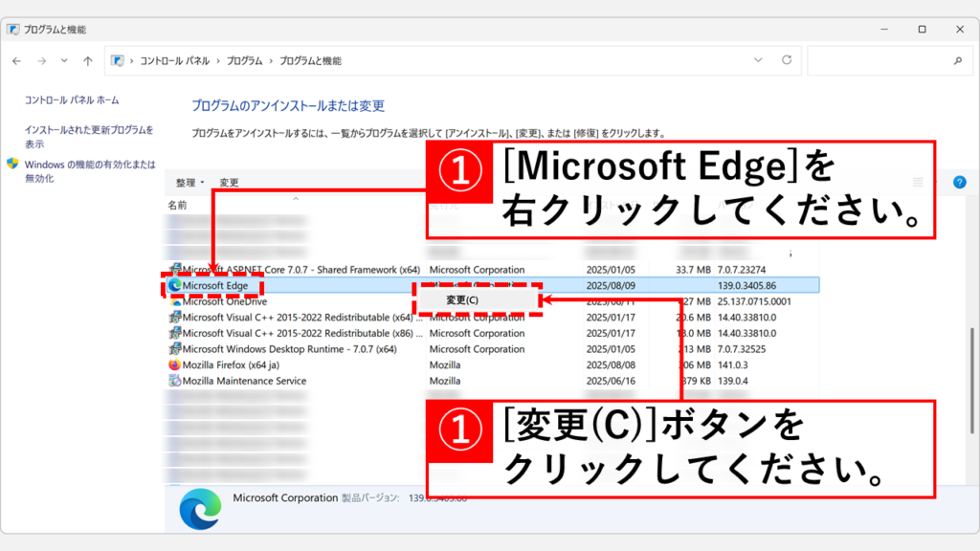Select Mozilla Firefox (x64 ja) entry
The width and height of the screenshot is (980, 551).
[231, 364]
